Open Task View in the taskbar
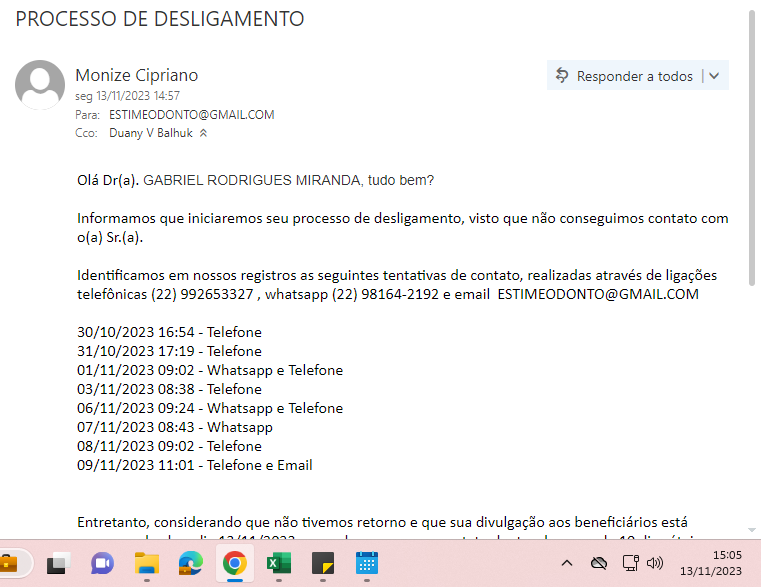 [x=58, y=563]
